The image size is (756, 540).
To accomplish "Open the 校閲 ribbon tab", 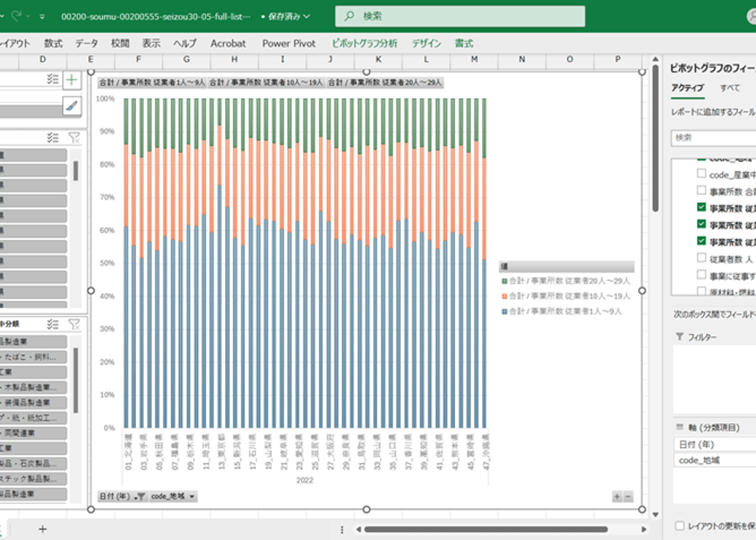I will pyautogui.click(x=120, y=43).
